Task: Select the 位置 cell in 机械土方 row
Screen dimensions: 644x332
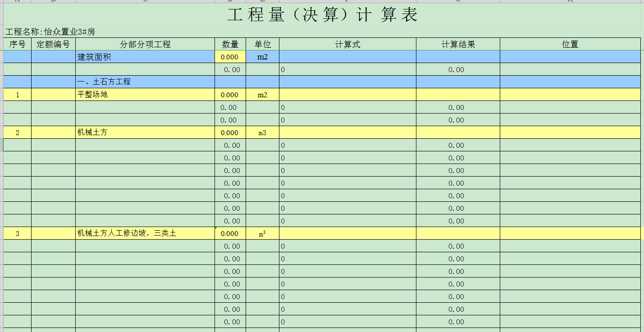Action: [x=570, y=132]
